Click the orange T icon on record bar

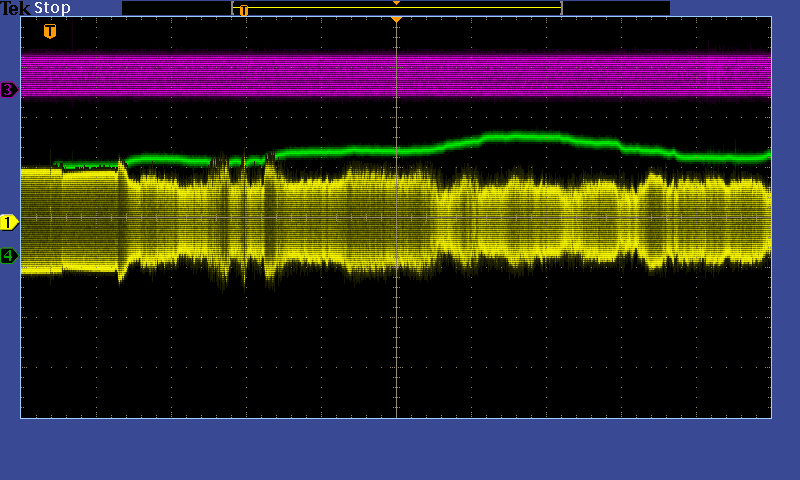click(x=243, y=11)
